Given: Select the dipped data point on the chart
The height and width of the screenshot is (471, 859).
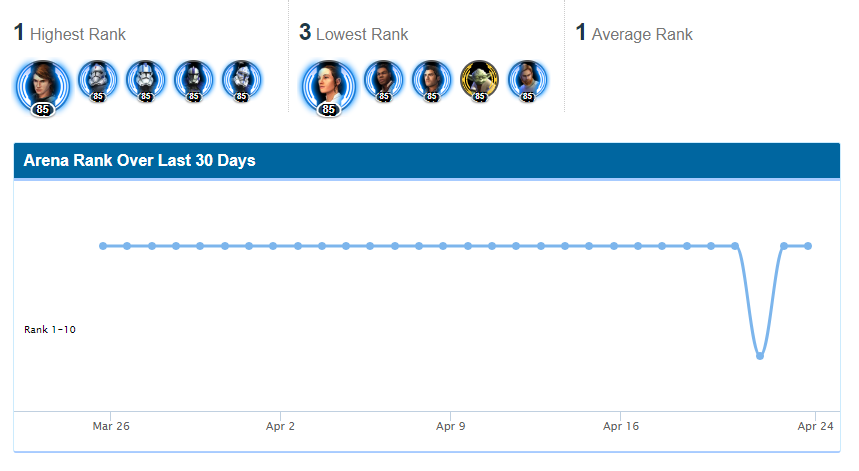Looking at the screenshot, I should (760, 356).
